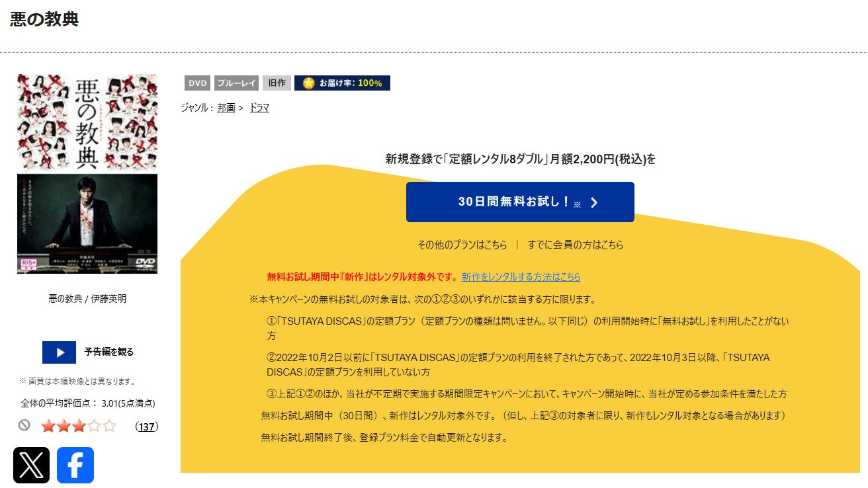Click the average rating 3.01 text
This screenshot has width=868, height=488.
(x=88, y=403)
